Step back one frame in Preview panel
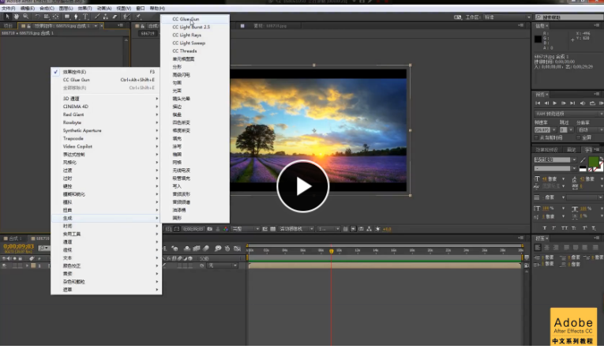The height and width of the screenshot is (364, 604). [x=546, y=103]
